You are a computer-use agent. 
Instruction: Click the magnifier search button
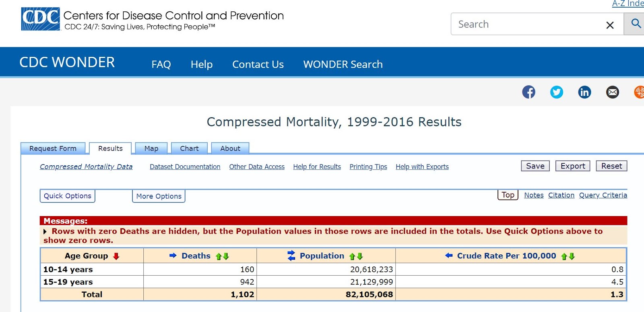tap(636, 24)
